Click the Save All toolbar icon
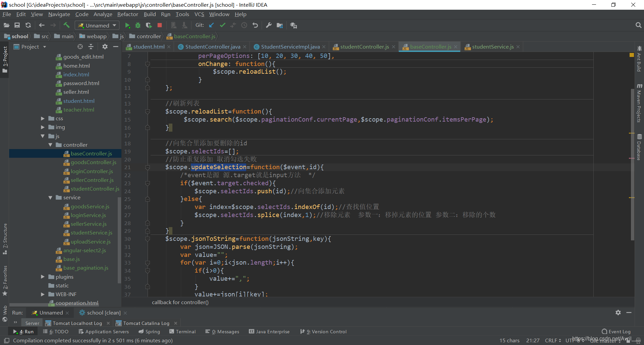Image resolution: width=644 pixels, height=345 pixels. [x=17, y=25]
